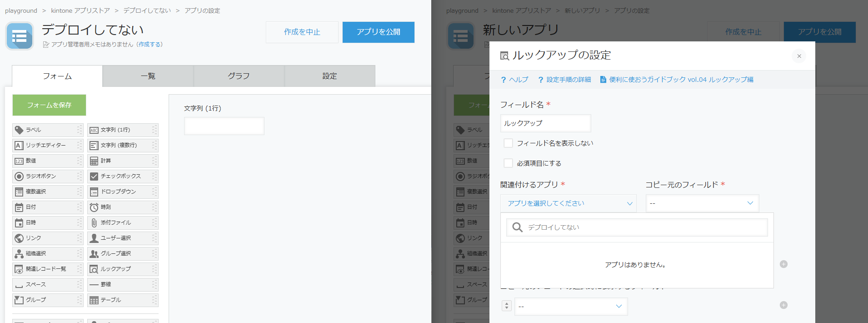Select the グループ field icon in left window
868x323 pixels.
[x=19, y=300]
